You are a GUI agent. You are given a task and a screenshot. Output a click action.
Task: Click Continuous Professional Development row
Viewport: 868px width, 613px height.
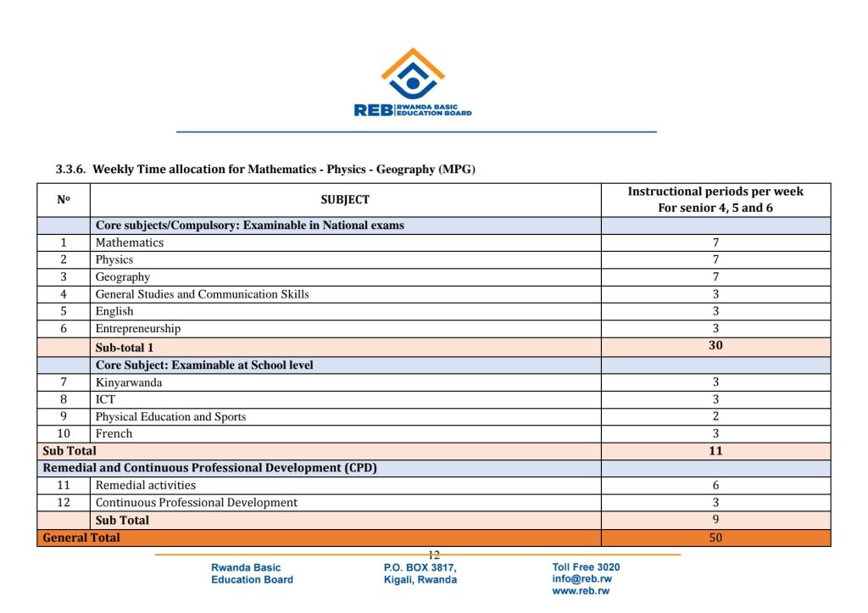(x=197, y=503)
